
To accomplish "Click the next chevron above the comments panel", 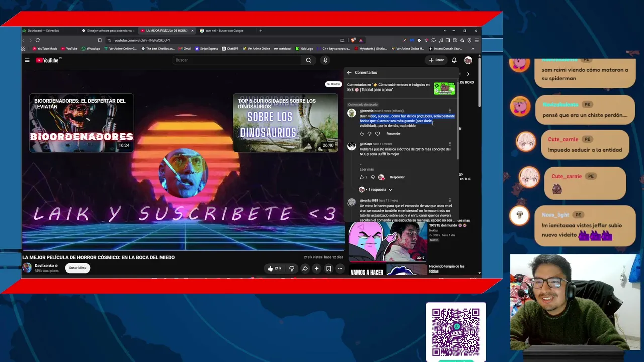I will coord(468,74).
